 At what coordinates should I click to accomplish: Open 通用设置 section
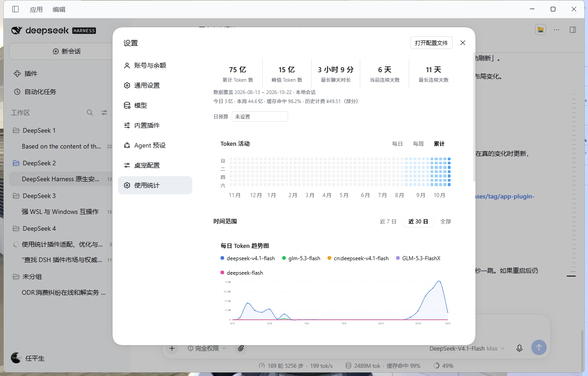tap(155, 85)
